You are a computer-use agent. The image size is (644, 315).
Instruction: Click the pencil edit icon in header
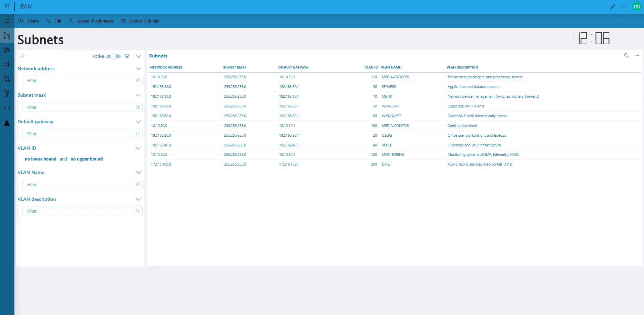click(613, 6)
